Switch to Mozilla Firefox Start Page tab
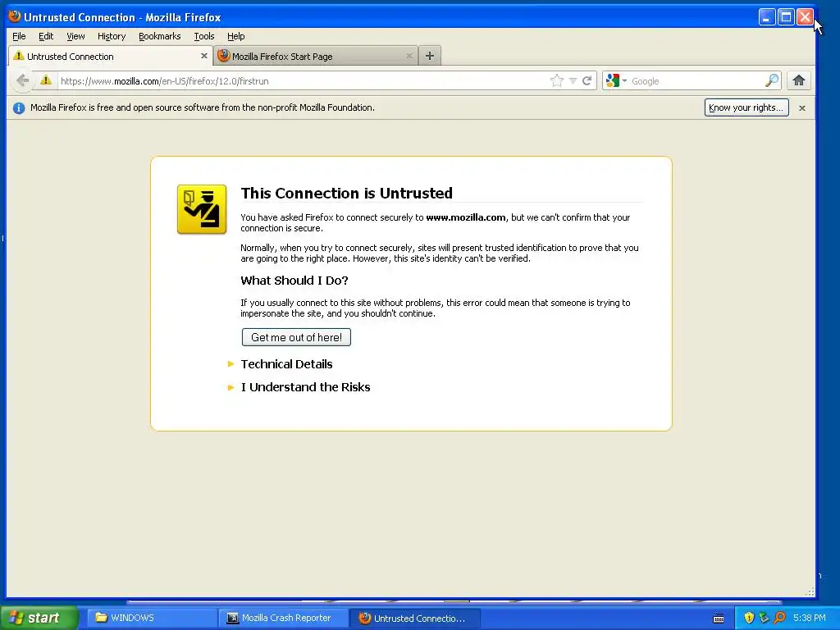The width and height of the screenshot is (840, 630). (316, 56)
